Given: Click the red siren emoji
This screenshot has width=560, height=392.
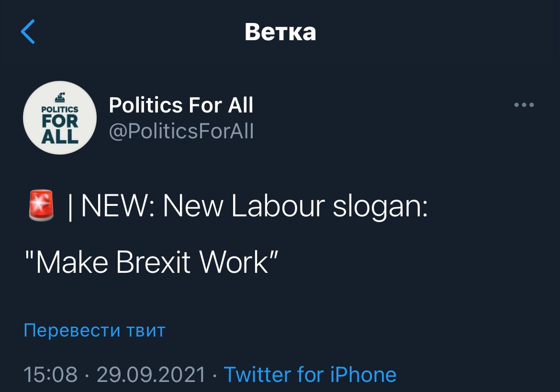Looking at the screenshot, I should [41, 207].
